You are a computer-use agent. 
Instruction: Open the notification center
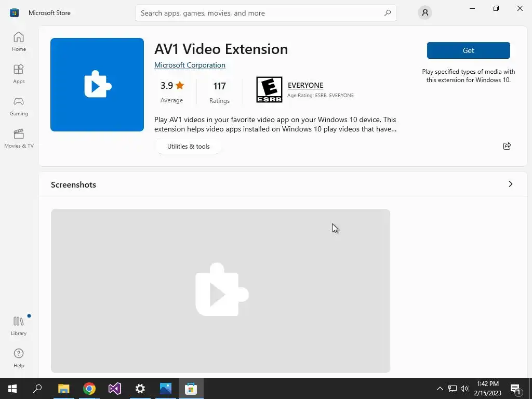tap(515, 389)
